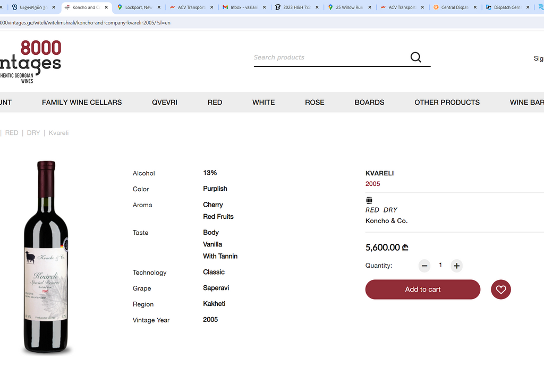Click the With Tannin taste value

point(220,256)
